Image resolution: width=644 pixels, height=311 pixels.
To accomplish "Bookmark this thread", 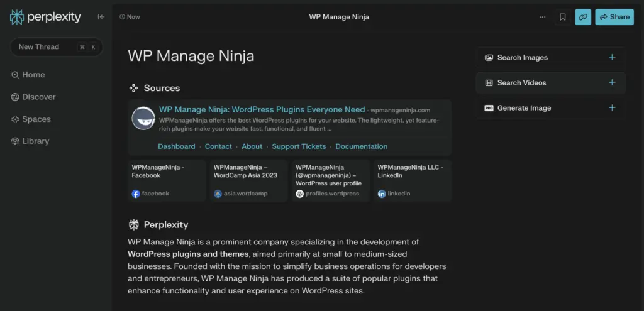I will pos(563,17).
